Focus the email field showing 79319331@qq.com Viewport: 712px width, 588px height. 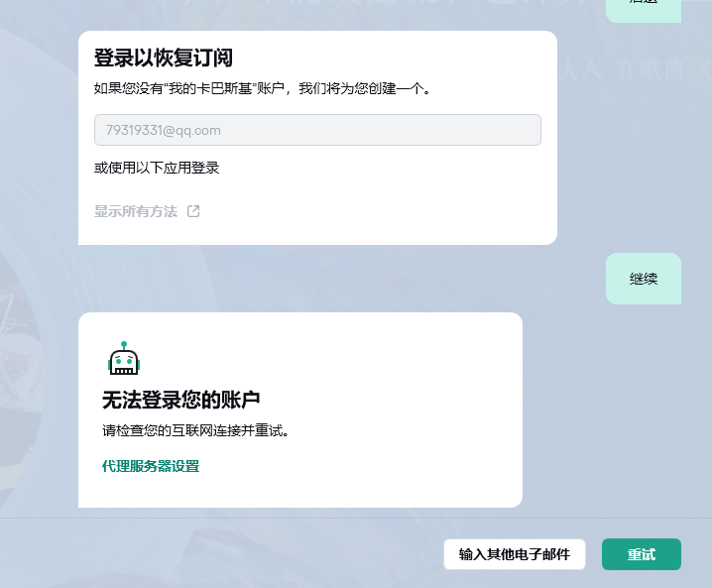pos(317,130)
